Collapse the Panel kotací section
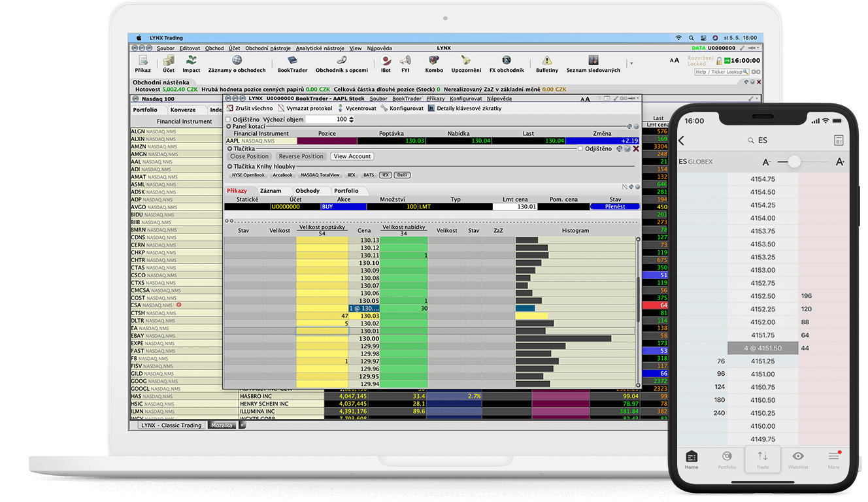 228,126
